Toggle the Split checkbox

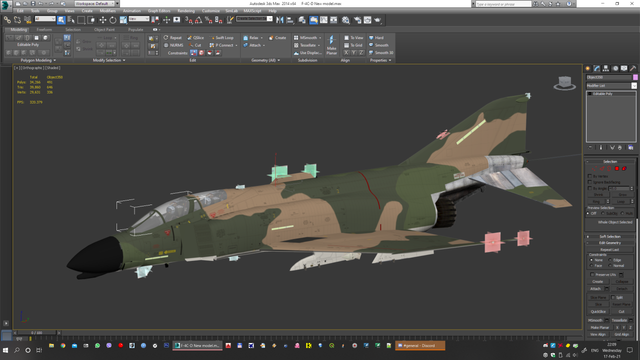tap(613, 298)
